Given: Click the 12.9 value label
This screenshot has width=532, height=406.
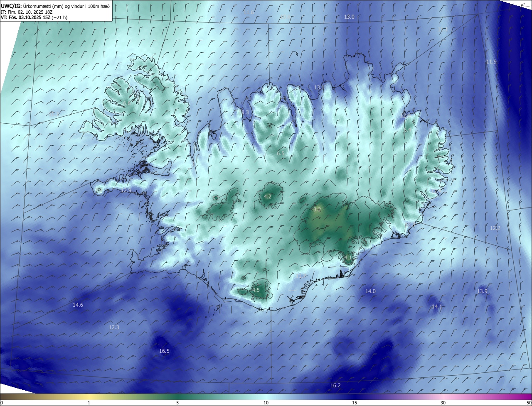Looking at the screenshot, I should click(126, 191).
